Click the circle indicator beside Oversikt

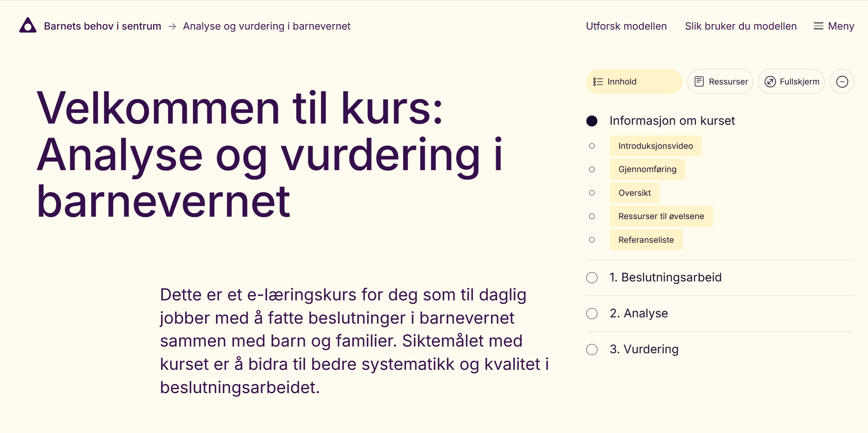pyautogui.click(x=592, y=193)
